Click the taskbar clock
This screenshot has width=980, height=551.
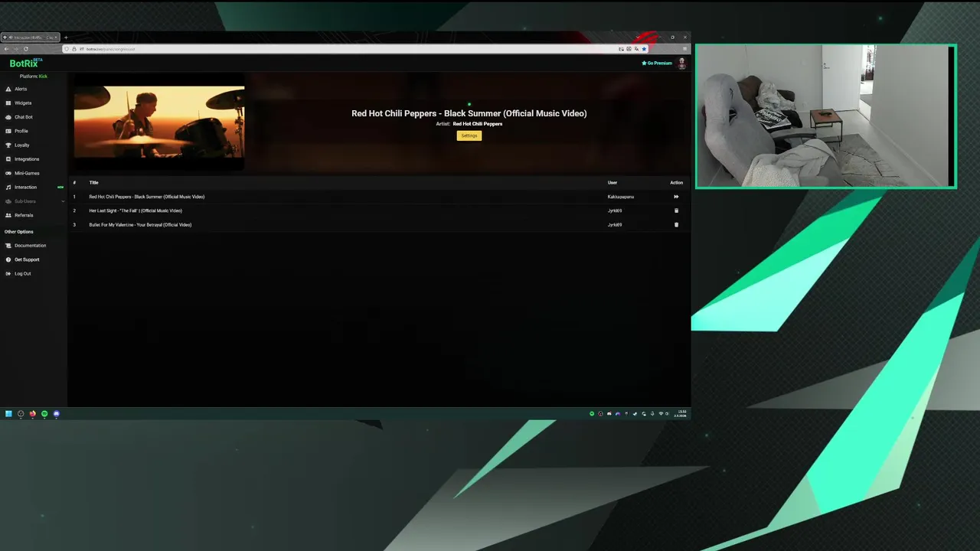(681, 414)
